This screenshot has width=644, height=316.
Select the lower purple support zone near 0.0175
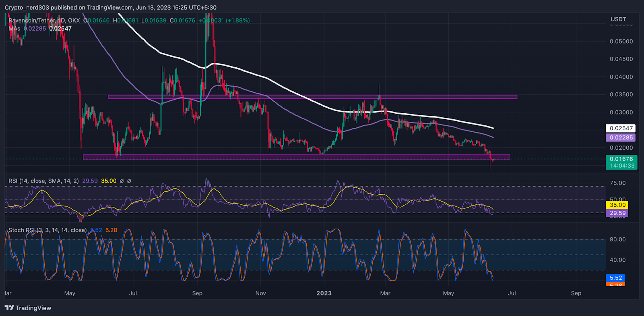pyautogui.click(x=296, y=157)
